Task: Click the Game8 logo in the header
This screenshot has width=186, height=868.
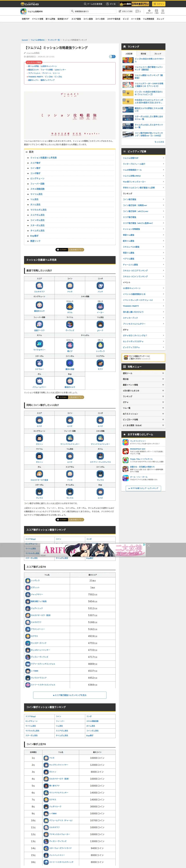Action: coord(30,4)
